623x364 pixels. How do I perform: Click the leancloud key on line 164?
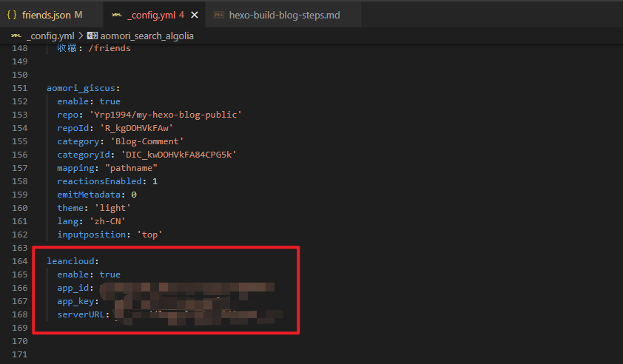point(70,261)
